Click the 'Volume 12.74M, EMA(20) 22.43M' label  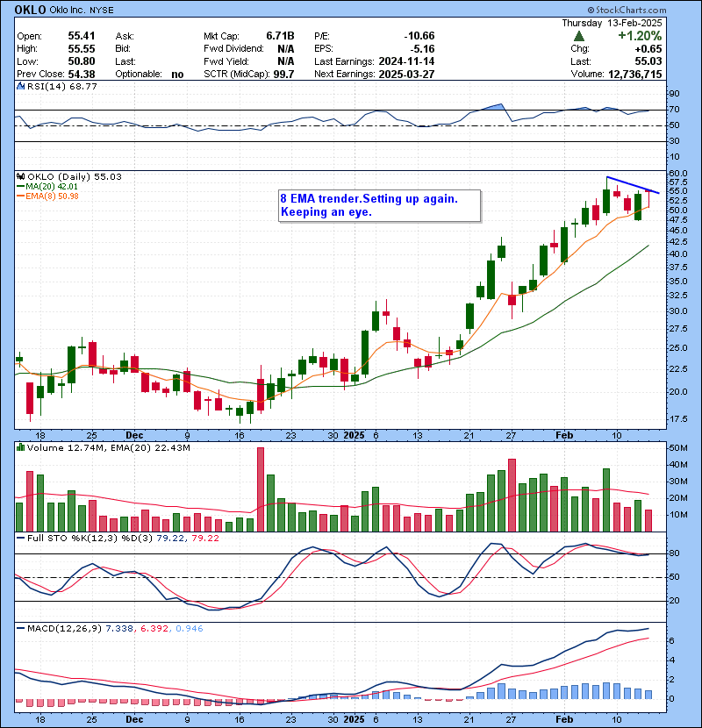coord(108,447)
